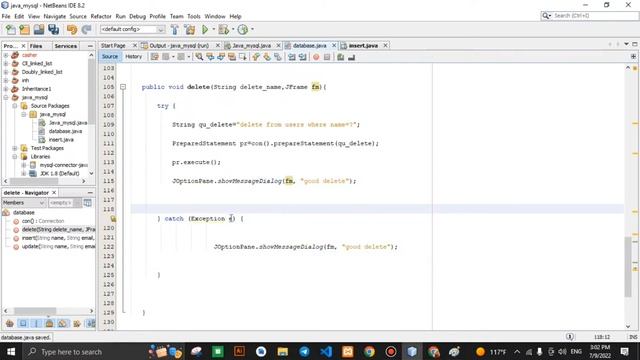Toggle Show Inner Classes filter in Navigator
Viewport: 640px width, 360px height.
click(62, 324)
